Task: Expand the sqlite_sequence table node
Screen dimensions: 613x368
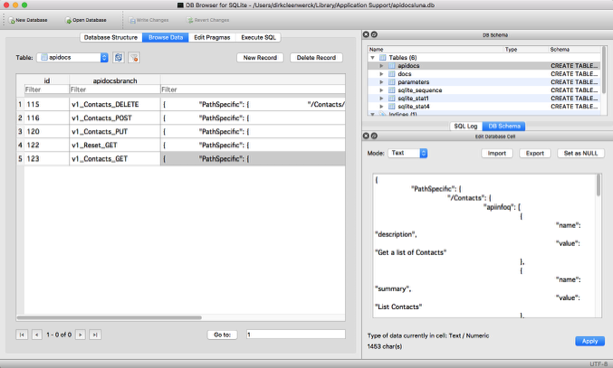Action: [x=381, y=90]
